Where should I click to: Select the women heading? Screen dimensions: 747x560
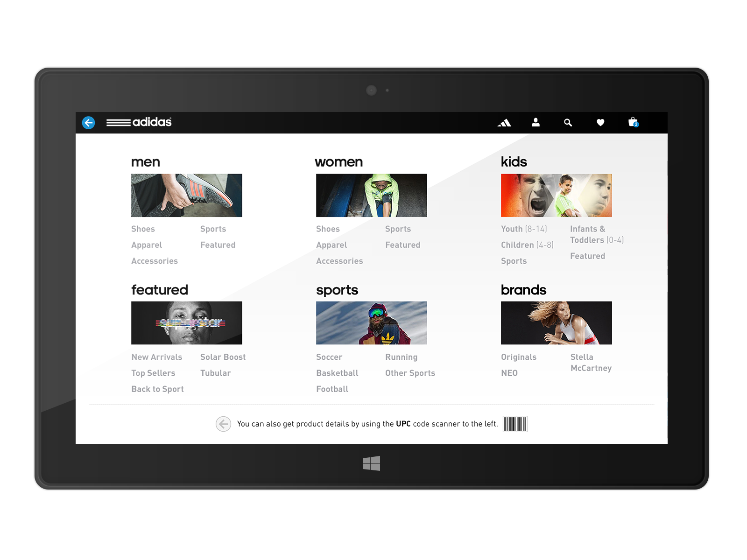339,162
